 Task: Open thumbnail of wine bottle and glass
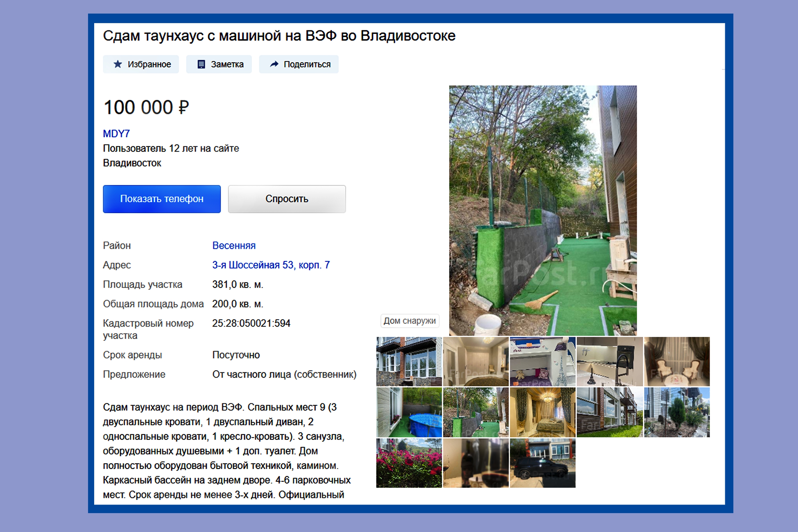click(476, 463)
